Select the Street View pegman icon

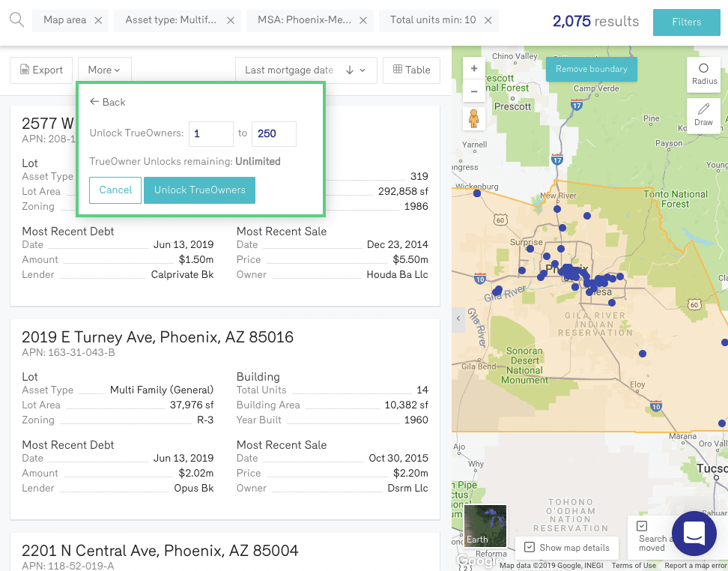point(474,118)
